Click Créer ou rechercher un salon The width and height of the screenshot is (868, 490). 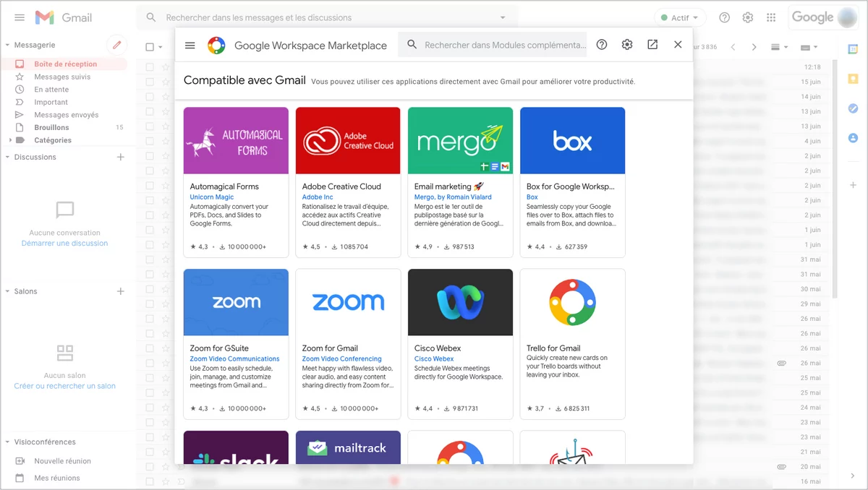(64, 386)
